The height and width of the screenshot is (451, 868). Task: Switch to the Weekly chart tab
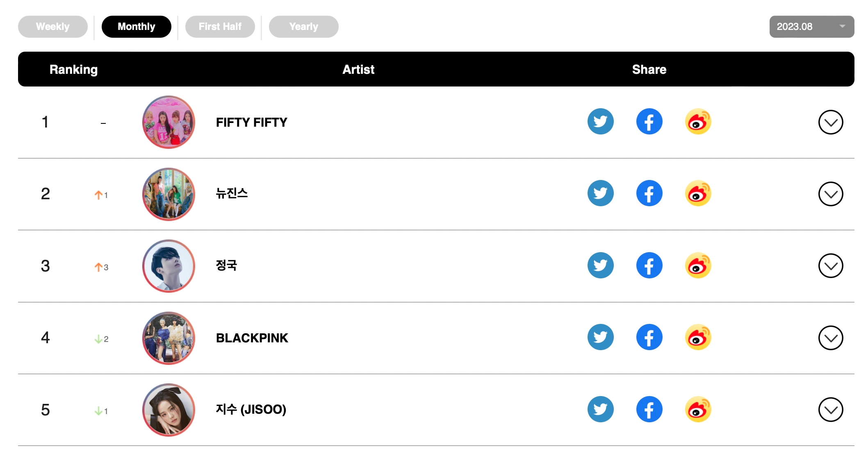(53, 27)
